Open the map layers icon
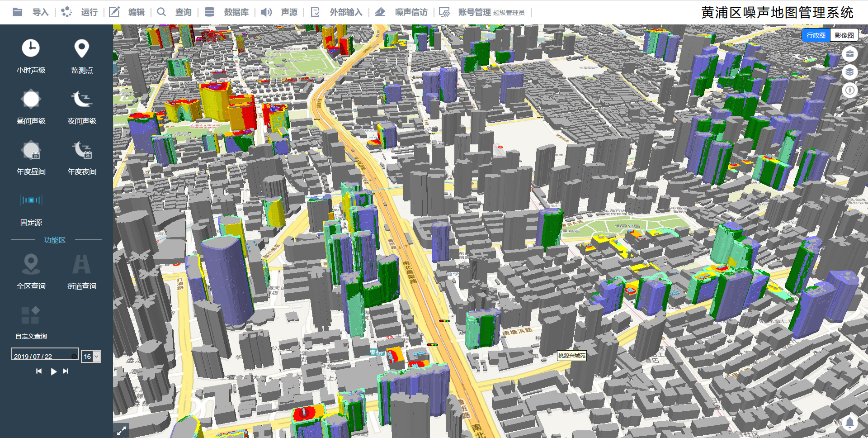This screenshot has width=868, height=438. coord(850,72)
